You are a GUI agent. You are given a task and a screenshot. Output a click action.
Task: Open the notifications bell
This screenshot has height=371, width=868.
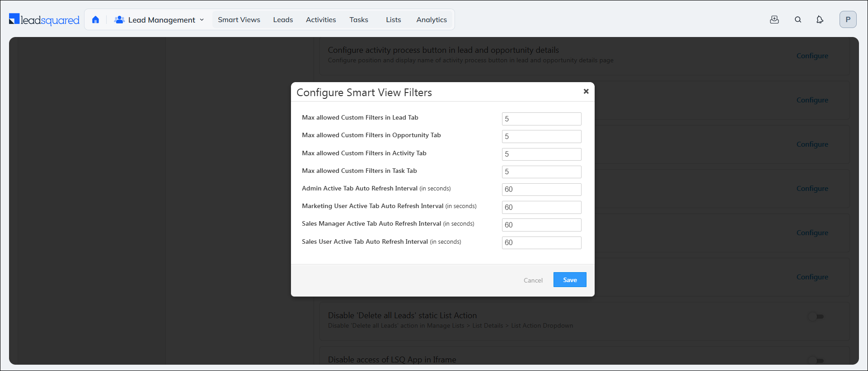[820, 19]
